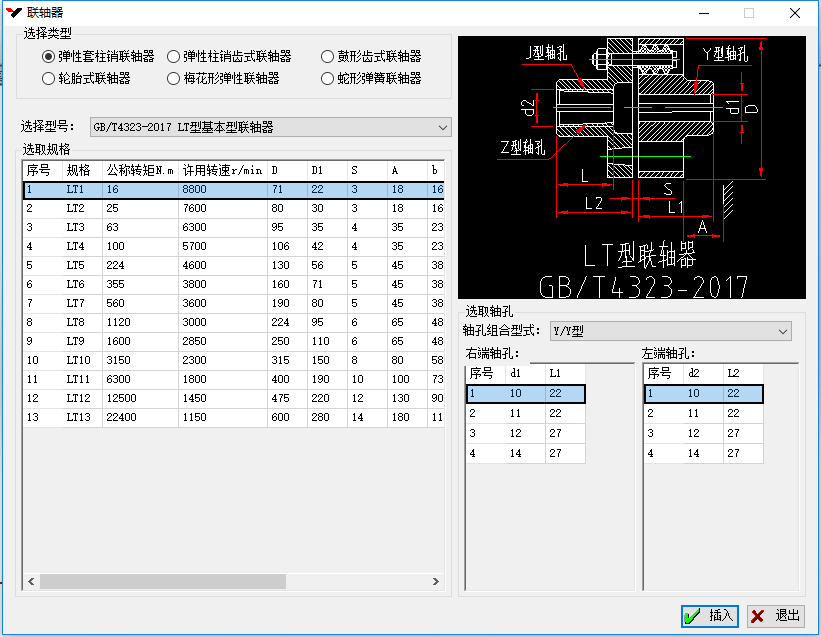Viewport: 821px width, 637px height.
Task: Expand the 轴孔组合型式 Y/Y型 dropdown
Action: pyautogui.click(x=782, y=331)
